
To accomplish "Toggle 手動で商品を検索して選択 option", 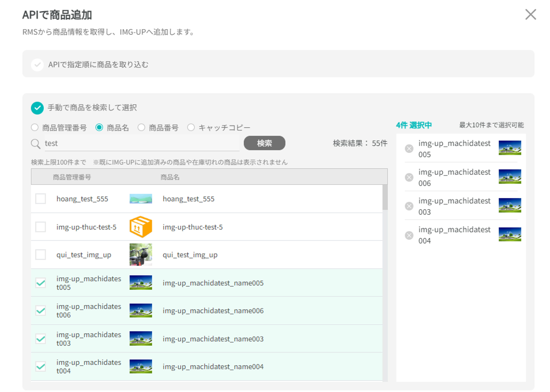I will (x=37, y=108).
